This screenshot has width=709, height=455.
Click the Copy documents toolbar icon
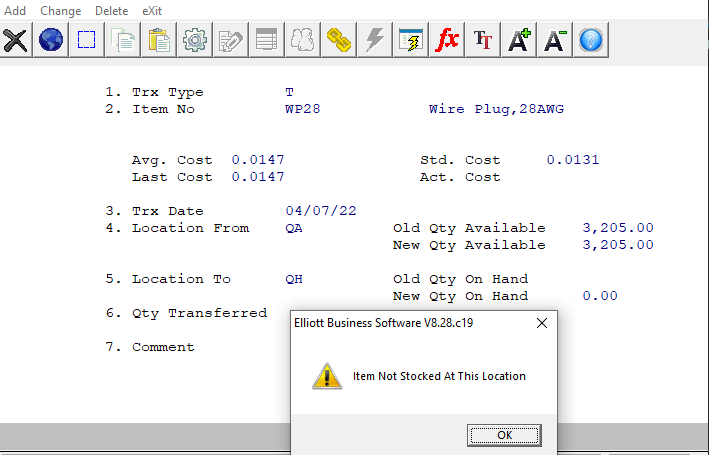click(x=123, y=40)
